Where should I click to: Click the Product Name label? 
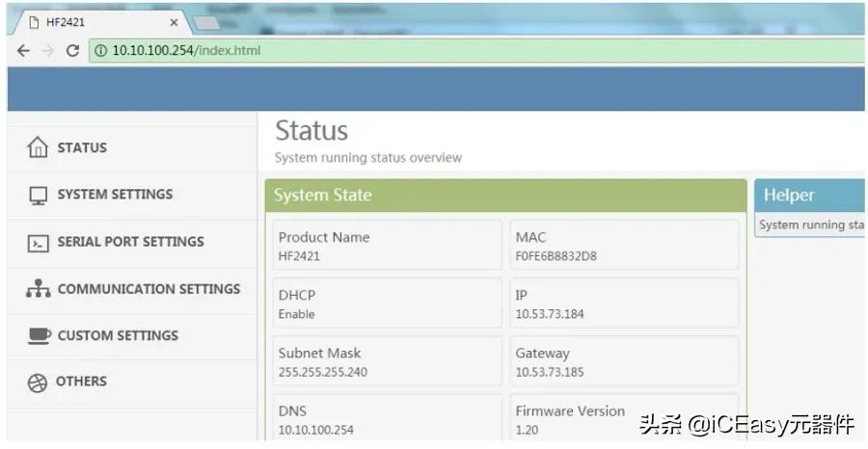click(324, 237)
